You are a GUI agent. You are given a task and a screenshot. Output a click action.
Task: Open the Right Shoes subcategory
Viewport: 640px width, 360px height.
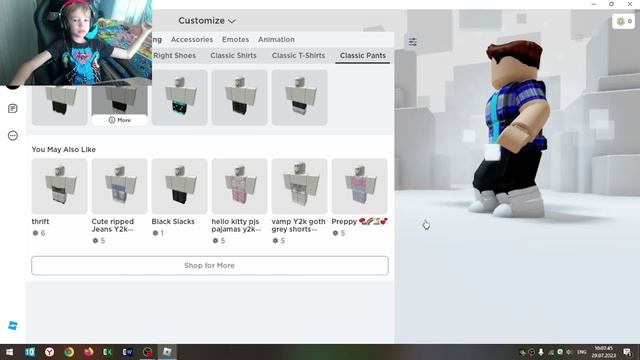175,55
